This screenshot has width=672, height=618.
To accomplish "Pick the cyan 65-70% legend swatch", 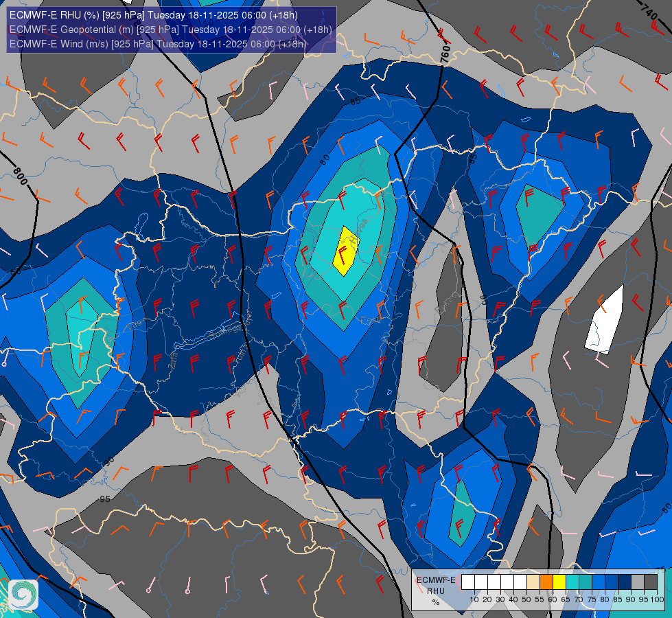I will coord(572,582).
